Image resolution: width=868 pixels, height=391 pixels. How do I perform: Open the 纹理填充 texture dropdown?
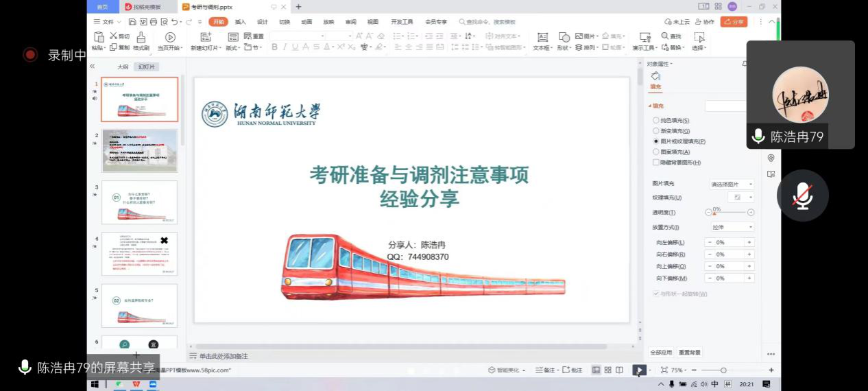[740, 198]
